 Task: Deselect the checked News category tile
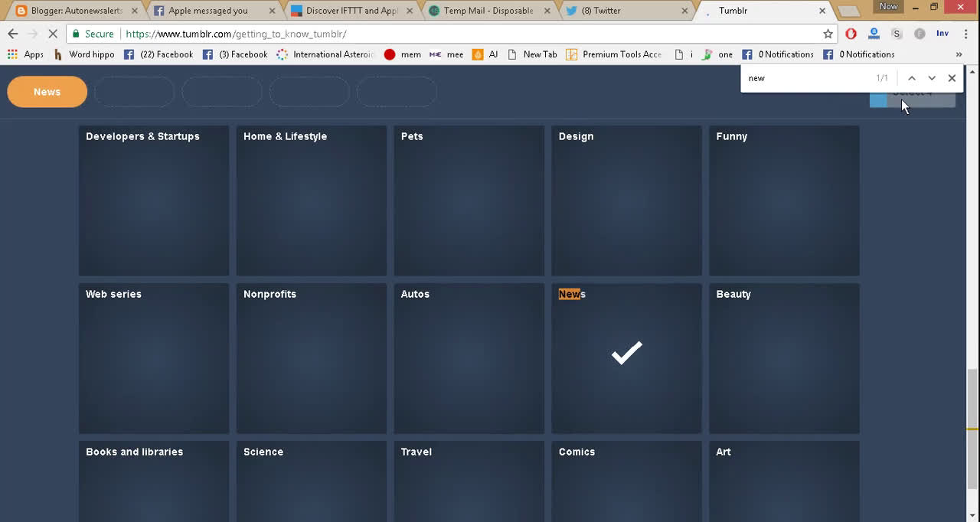point(626,358)
